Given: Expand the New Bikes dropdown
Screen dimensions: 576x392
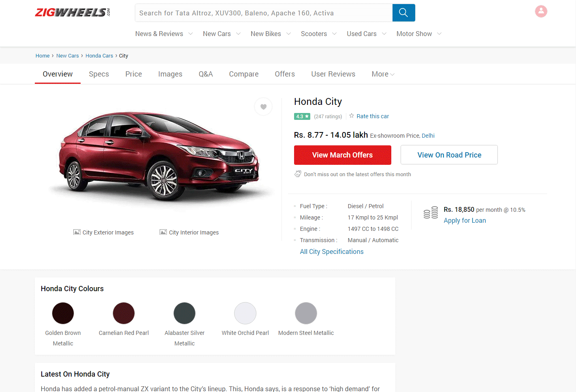Looking at the screenshot, I should (271, 34).
